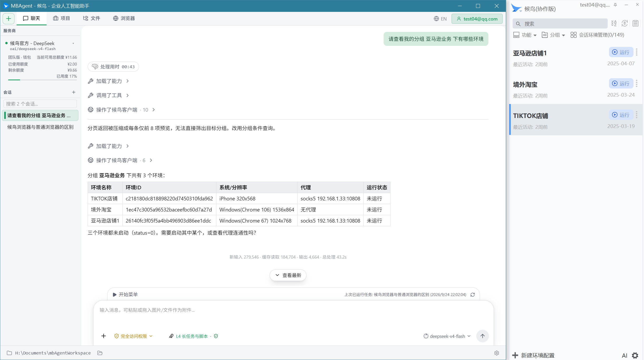Run the TIKTOK店铺 environment
This screenshot has height=360, width=644.
pos(621,115)
